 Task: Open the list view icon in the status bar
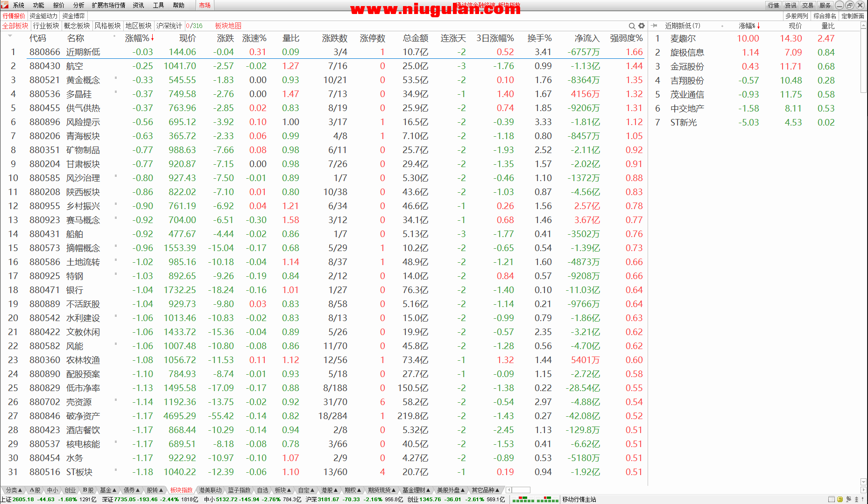click(x=832, y=499)
